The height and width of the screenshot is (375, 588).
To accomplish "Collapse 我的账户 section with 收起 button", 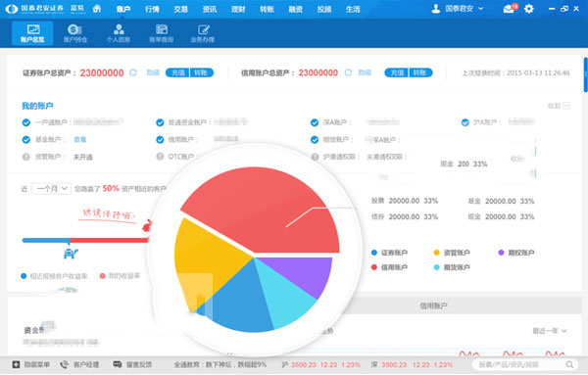I will point(559,106).
